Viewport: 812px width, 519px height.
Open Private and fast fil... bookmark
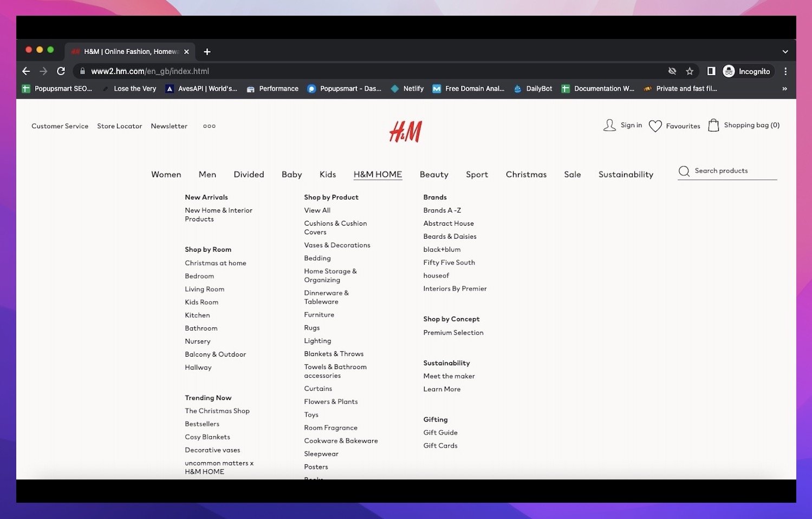pos(680,88)
